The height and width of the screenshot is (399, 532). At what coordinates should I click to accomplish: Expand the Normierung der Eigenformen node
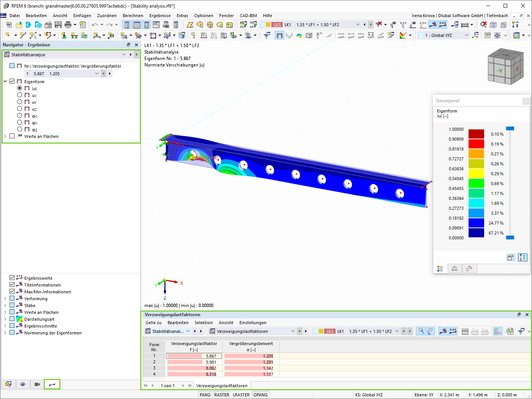pyautogui.click(x=5, y=333)
